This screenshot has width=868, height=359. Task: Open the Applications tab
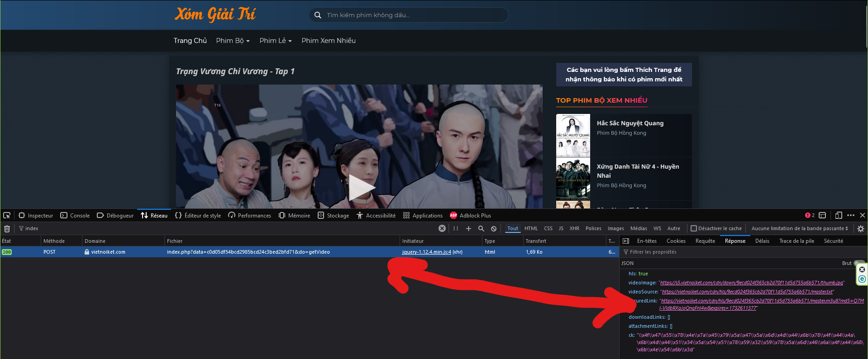pos(423,216)
